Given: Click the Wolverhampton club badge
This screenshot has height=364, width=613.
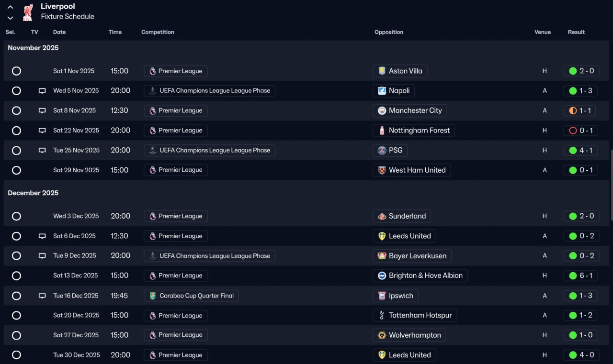Looking at the screenshot, I should pos(382,336).
